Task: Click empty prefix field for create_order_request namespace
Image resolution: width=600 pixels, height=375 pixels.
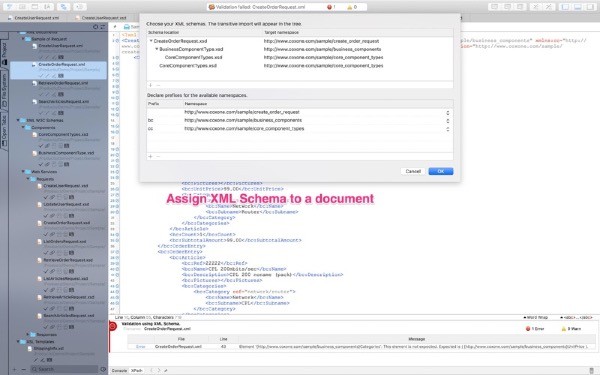Action: point(165,112)
